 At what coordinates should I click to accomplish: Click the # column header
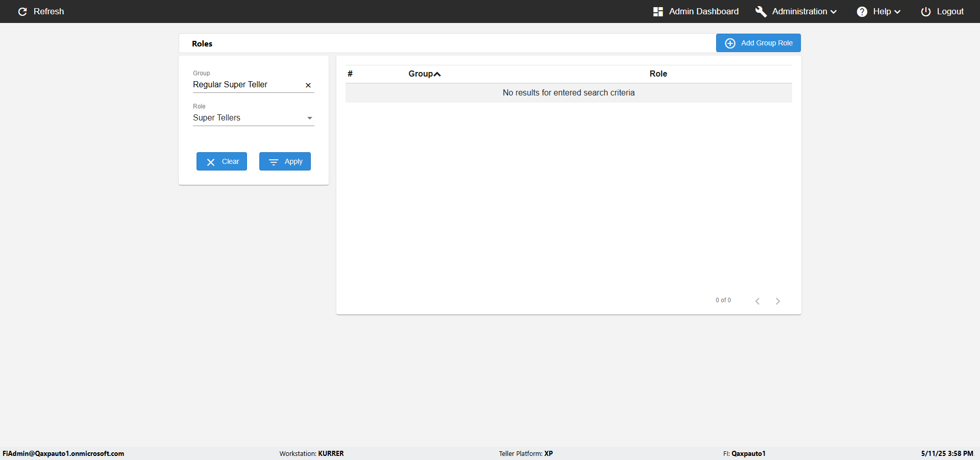coord(350,74)
